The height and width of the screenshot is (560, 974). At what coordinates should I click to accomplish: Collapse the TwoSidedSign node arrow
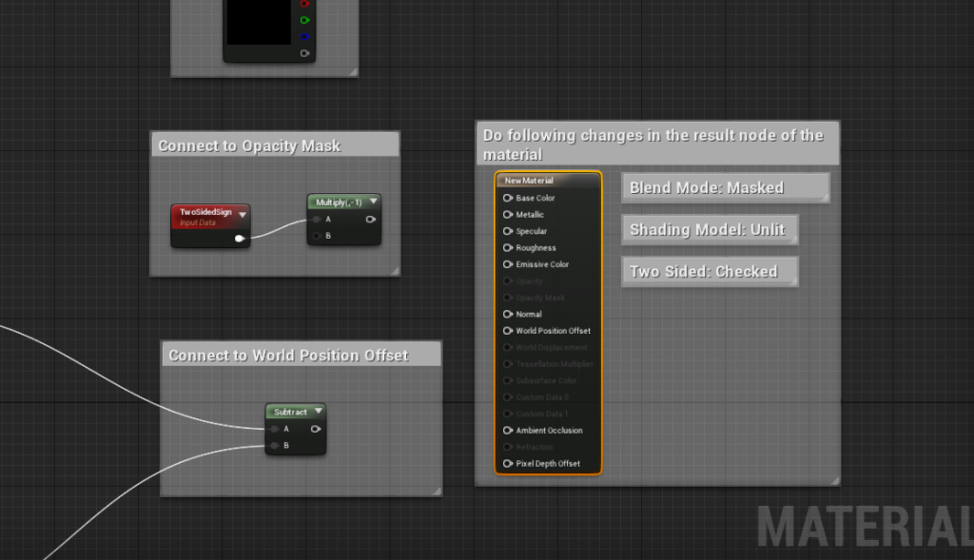(x=243, y=215)
